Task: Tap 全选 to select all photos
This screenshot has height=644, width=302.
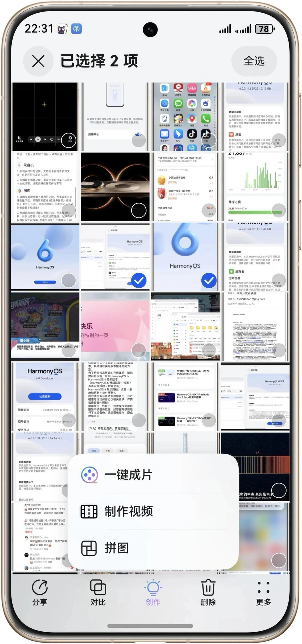Action: coord(254,61)
